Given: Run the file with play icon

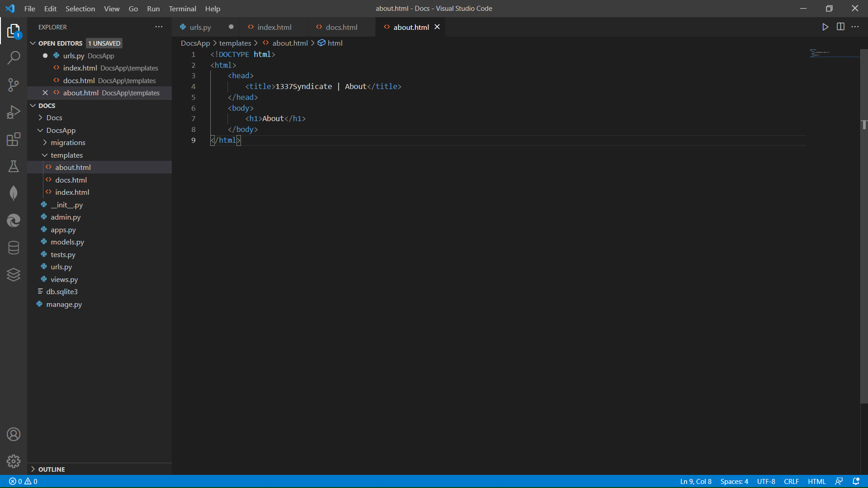Looking at the screenshot, I should (825, 27).
